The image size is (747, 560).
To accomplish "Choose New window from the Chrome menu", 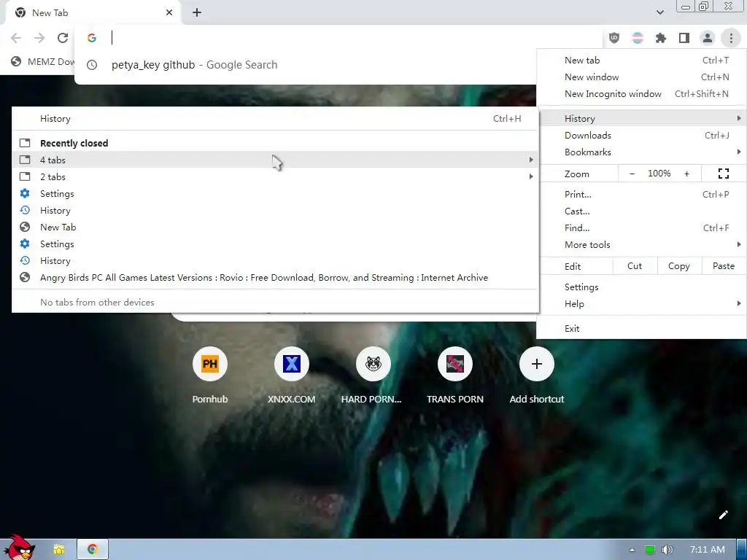I will [641, 77].
